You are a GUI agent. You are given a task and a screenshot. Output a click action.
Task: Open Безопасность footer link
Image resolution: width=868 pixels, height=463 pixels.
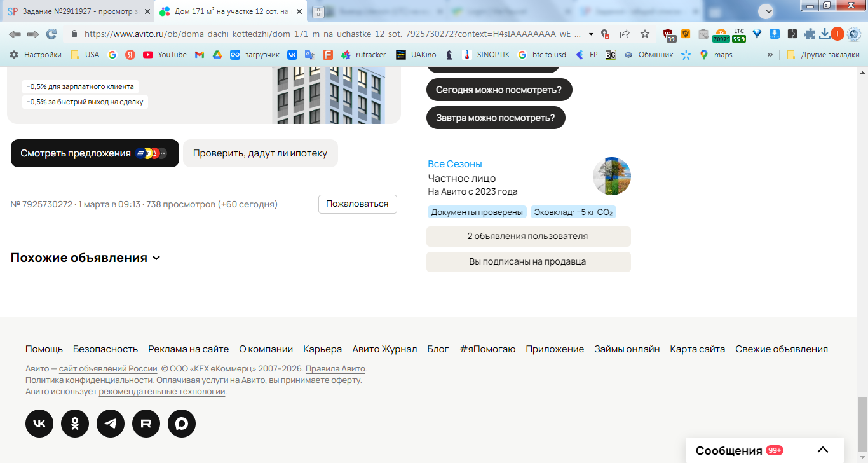click(105, 349)
